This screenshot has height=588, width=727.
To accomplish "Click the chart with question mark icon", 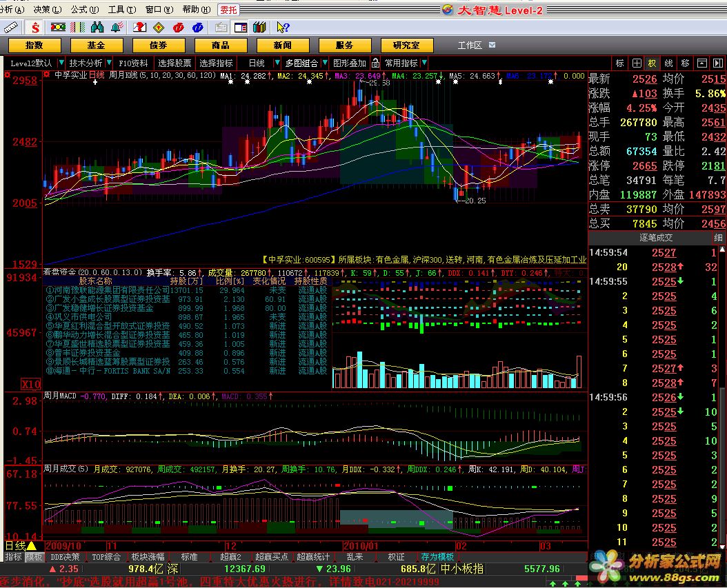I will [139, 28].
